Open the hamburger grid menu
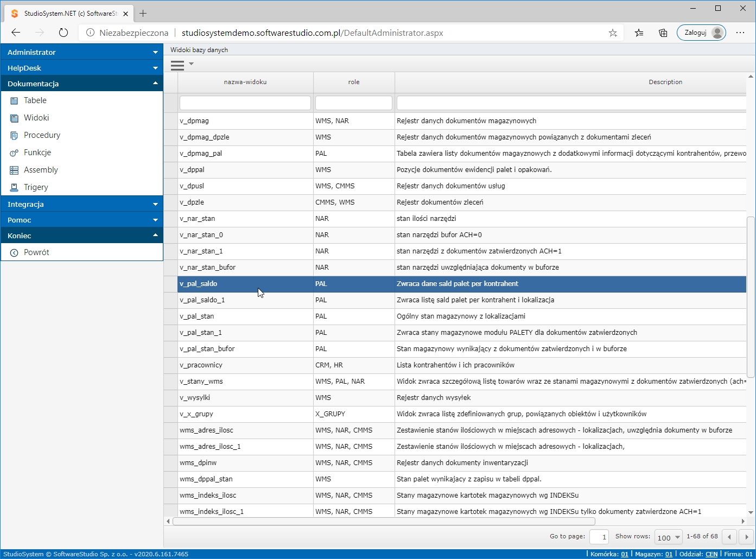756x559 pixels. pos(177,65)
